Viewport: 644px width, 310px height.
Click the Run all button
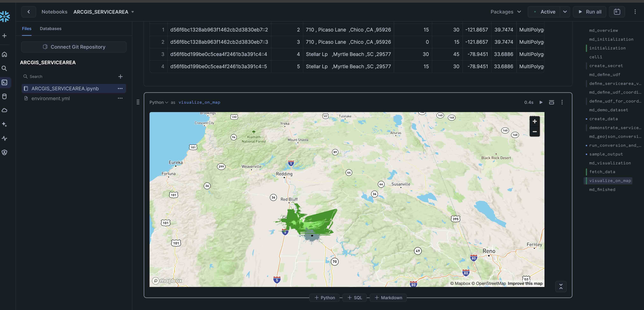tap(590, 12)
